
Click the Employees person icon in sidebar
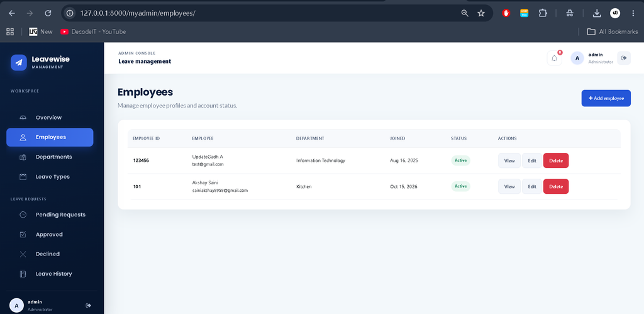(x=23, y=137)
